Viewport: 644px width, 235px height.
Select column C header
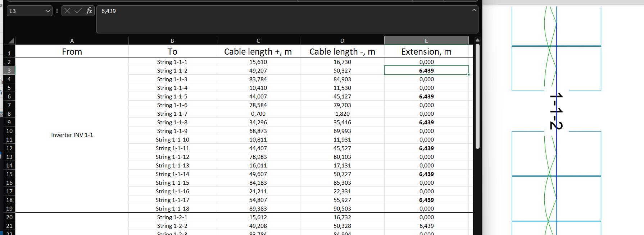[258, 41]
